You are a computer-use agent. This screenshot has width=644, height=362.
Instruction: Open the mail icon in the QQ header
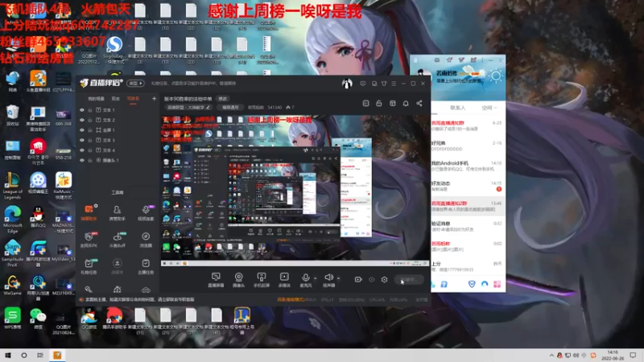point(437,60)
